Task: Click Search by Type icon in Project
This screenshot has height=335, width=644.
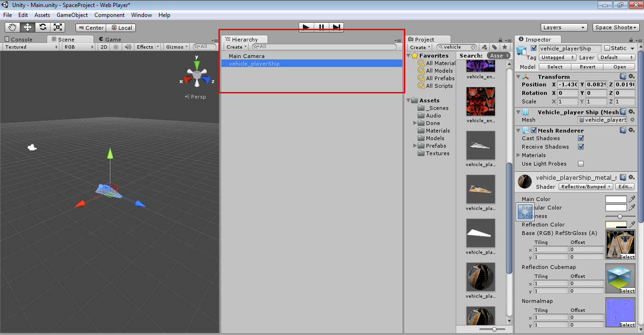Action: point(484,47)
